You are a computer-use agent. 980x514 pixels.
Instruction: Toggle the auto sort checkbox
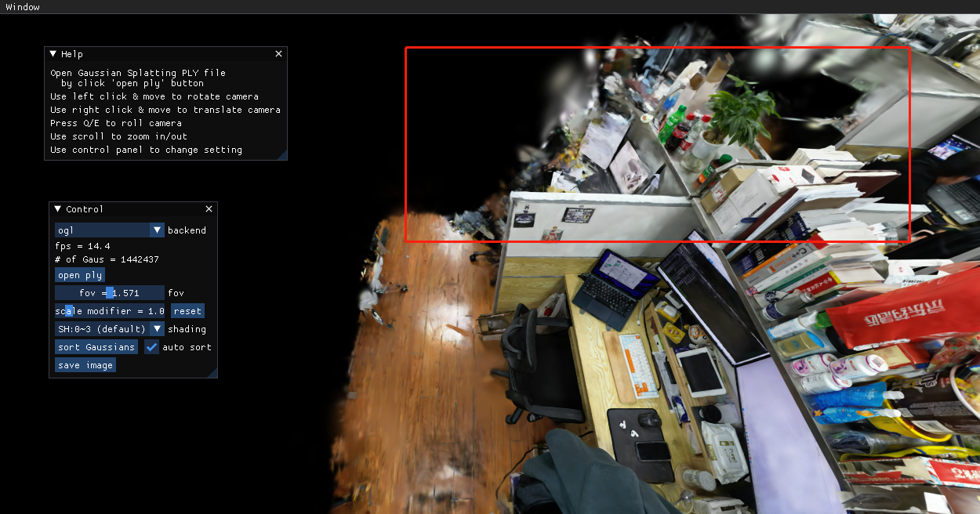[152, 347]
